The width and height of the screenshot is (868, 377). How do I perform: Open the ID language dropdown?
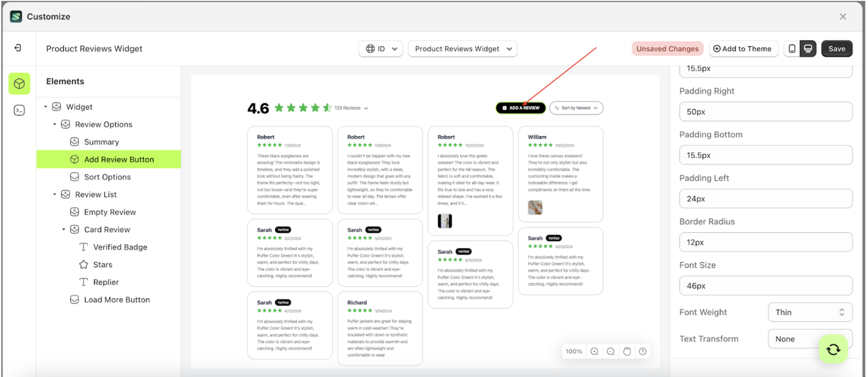381,49
